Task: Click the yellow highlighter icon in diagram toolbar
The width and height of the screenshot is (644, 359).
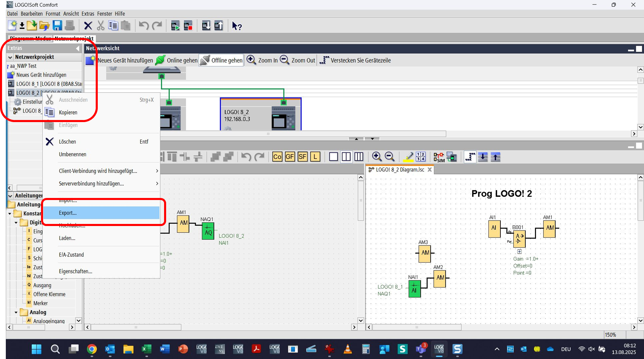Action: coord(408,157)
